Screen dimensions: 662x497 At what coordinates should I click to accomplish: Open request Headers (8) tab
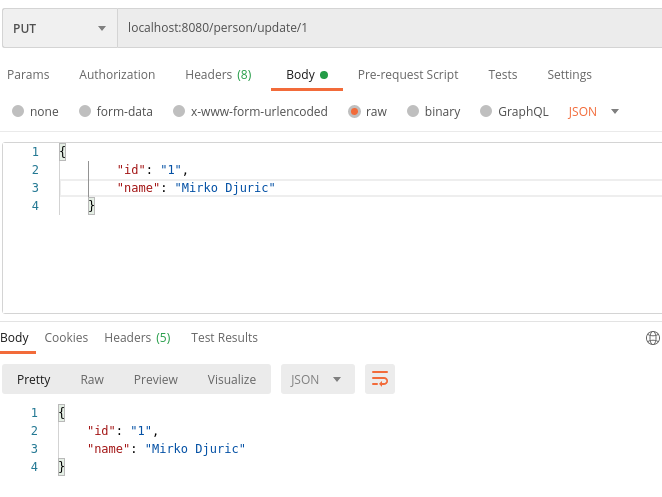pos(218,75)
